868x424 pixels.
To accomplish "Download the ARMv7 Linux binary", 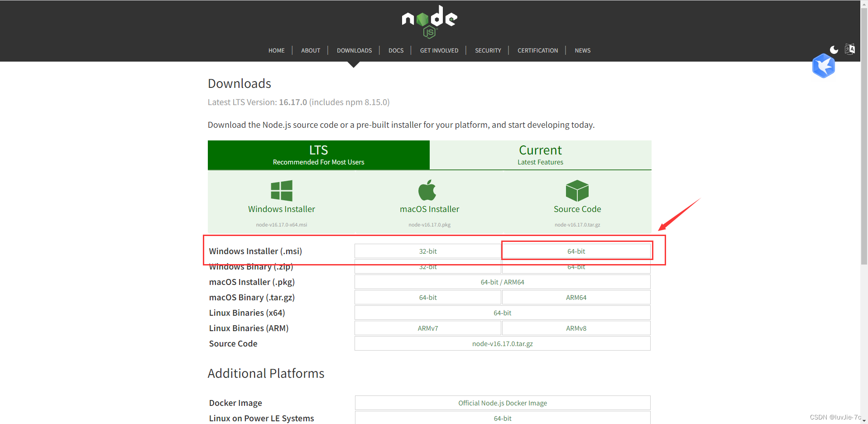I will (427, 328).
